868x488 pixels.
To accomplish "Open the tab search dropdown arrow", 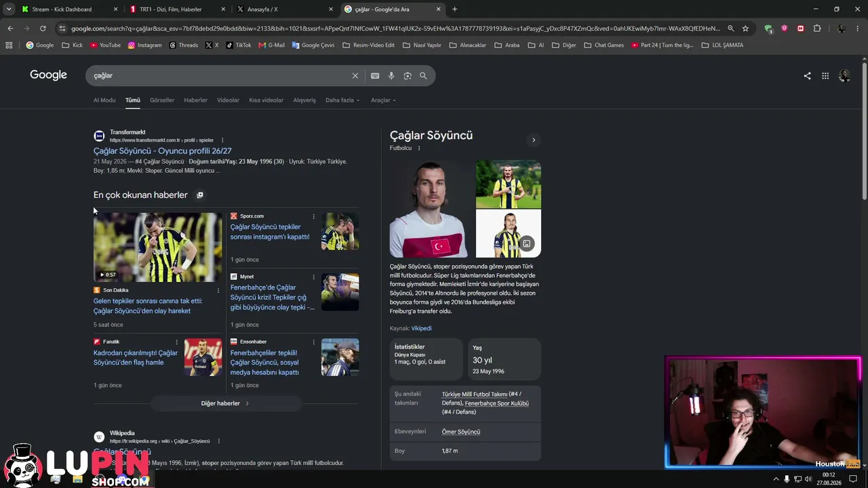I will tap(9, 9).
